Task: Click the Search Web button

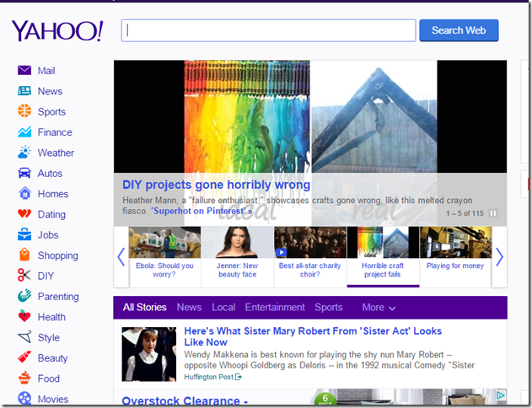Action: point(459,30)
